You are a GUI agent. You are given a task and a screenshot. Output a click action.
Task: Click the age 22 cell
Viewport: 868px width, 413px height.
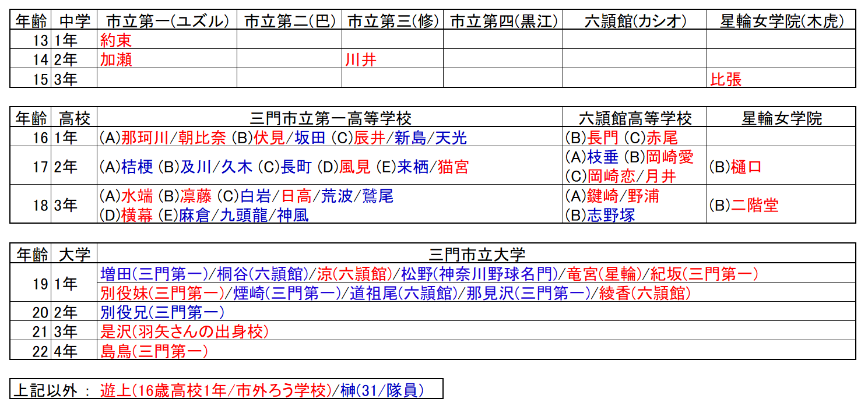coord(30,350)
